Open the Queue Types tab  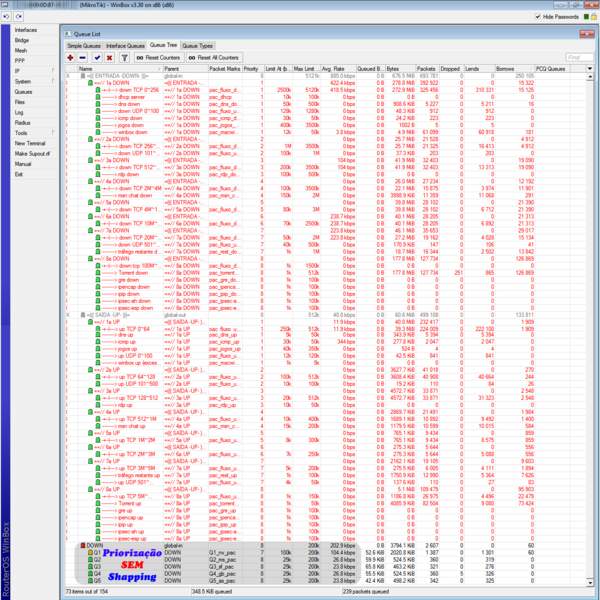(197, 46)
